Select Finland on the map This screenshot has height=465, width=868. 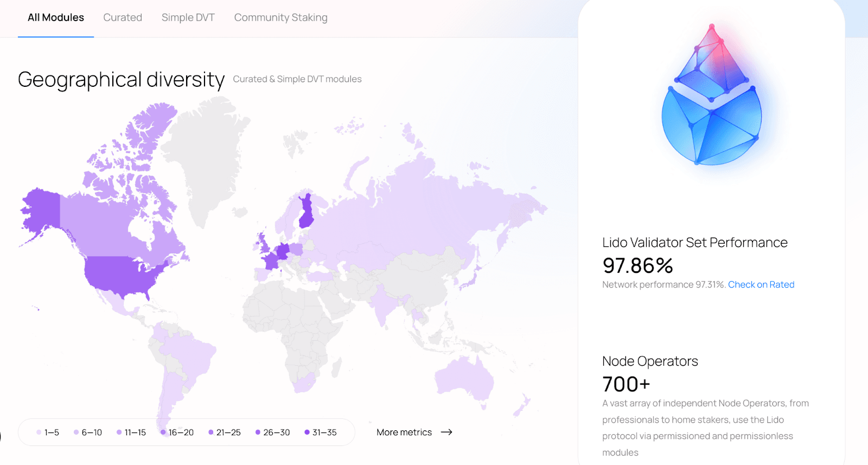tap(307, 212)
